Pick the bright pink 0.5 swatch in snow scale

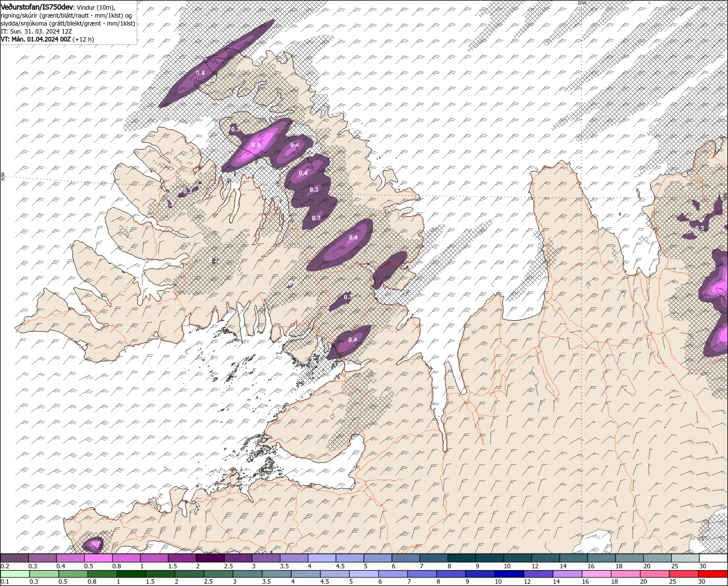98,558
